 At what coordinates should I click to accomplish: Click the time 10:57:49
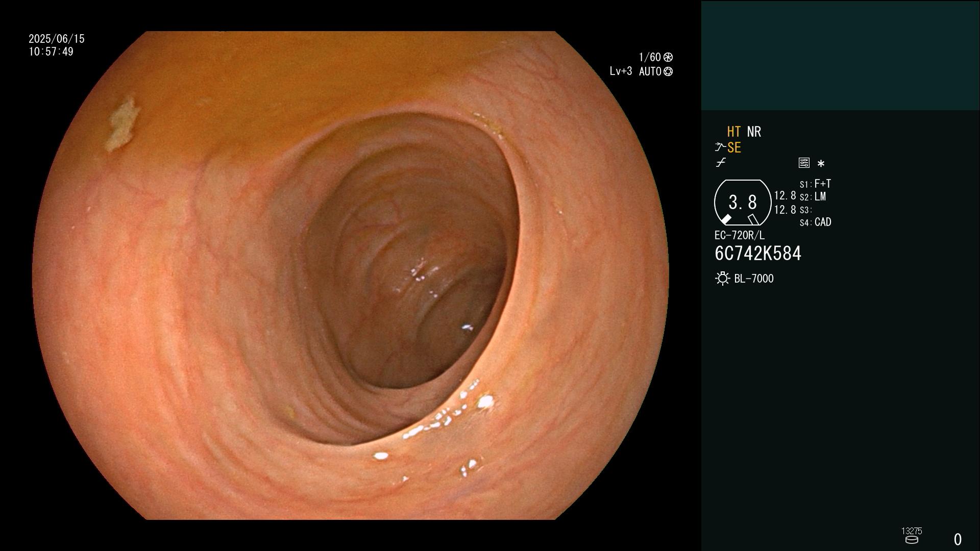coord(51,52)
